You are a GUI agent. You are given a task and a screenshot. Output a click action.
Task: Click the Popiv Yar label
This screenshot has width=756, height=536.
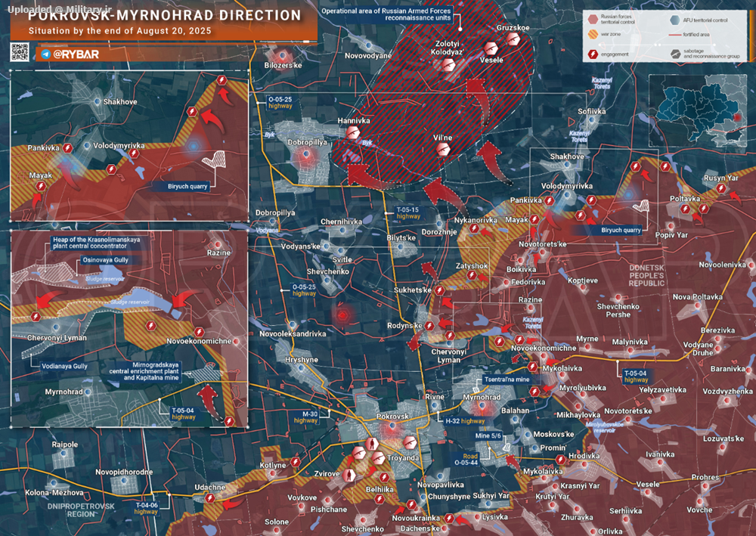pos(671,235)
